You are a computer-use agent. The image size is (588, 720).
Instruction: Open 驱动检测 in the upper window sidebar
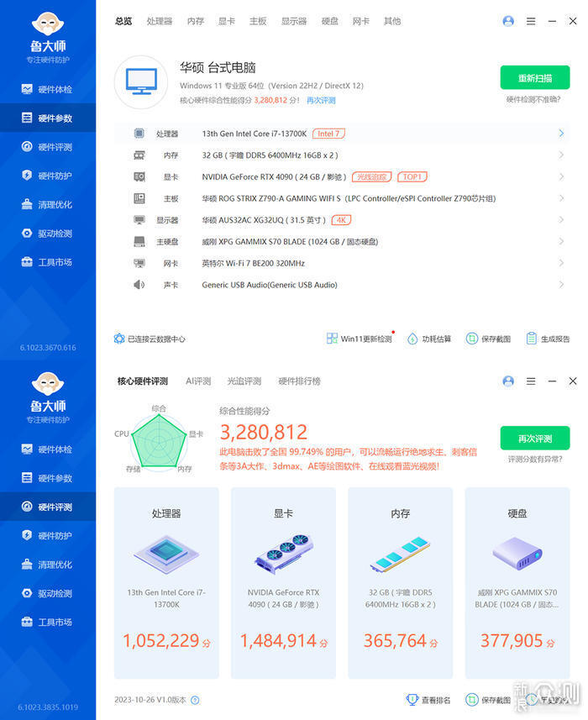tap(48, 234)
